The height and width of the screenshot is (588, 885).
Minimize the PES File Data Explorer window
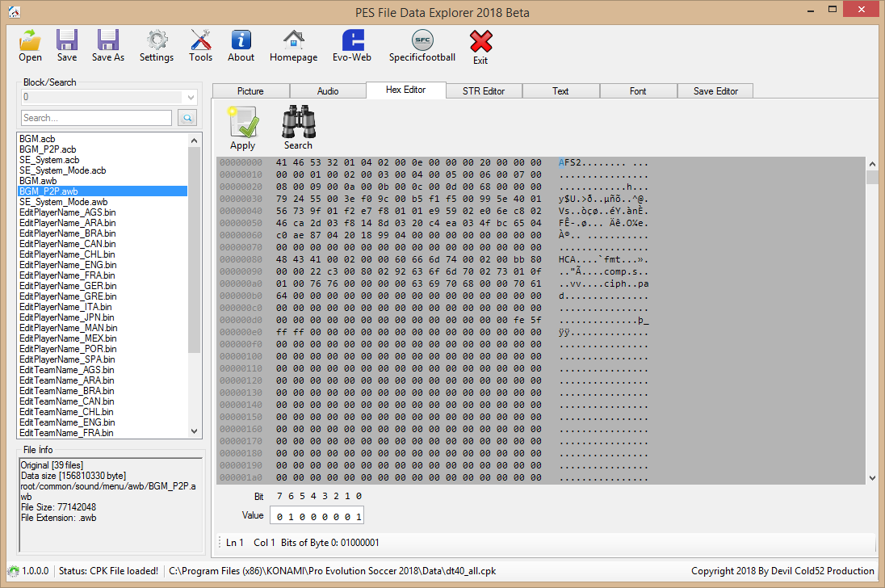pos(811,10)
